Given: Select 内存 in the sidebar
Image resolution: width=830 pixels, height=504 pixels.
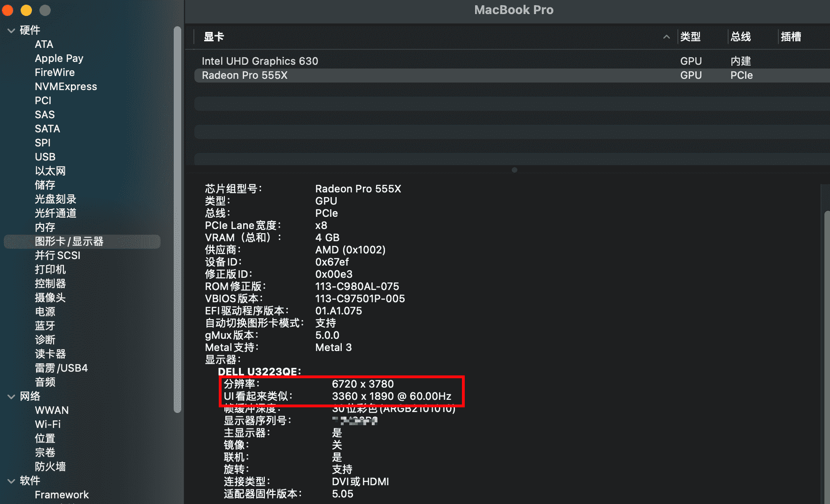Looking at the screenshot, I should coord(45,227).
